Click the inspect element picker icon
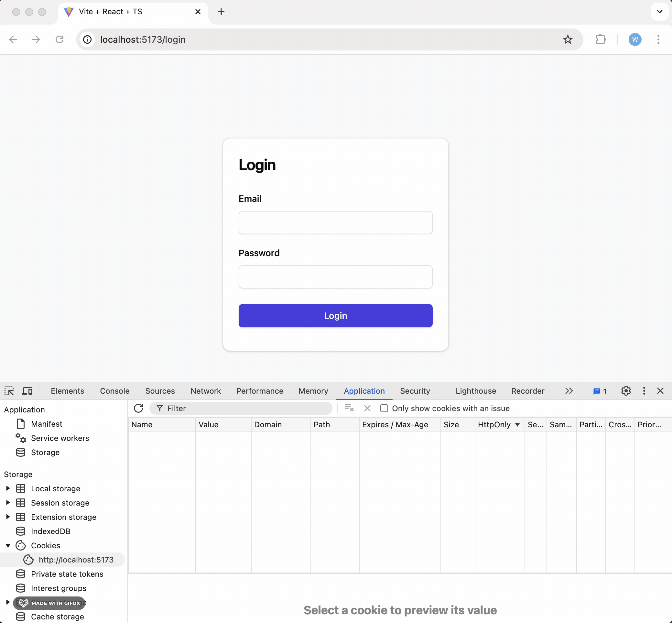This screenshot has width=672, height=623. [9, 391]
